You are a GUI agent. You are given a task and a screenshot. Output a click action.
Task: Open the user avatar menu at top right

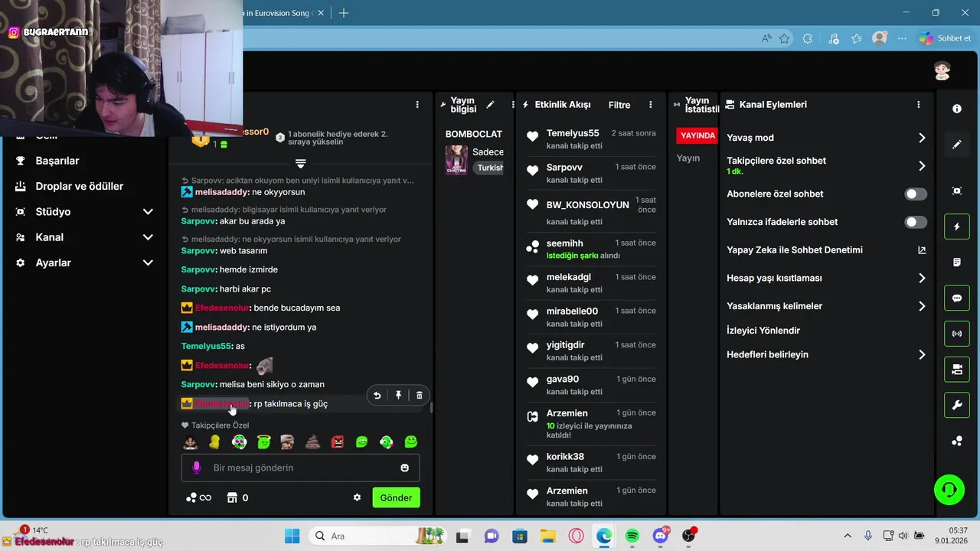tap(942, 71)
